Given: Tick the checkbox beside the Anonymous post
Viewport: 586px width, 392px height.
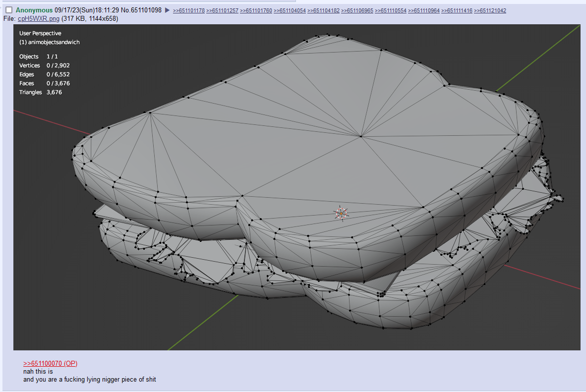Looking at the screenshot, I should [x=9, y=10].
